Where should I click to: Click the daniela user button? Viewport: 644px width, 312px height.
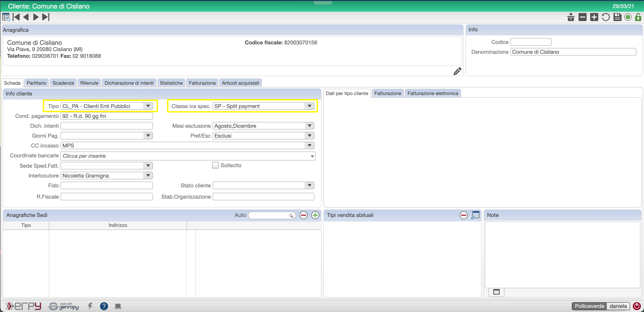pyautogui.click(x=618, y=306)
